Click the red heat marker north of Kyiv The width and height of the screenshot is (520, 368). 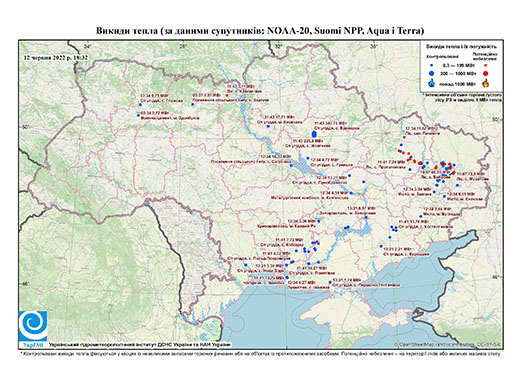tap(227, 95)
